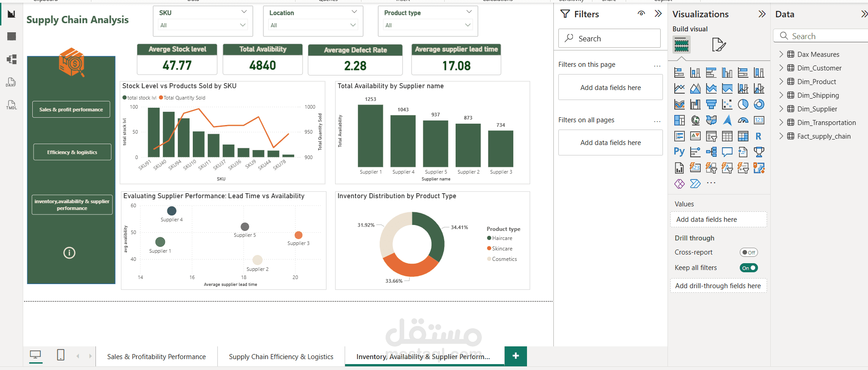Expand the Dim_Supplier table

781,109
